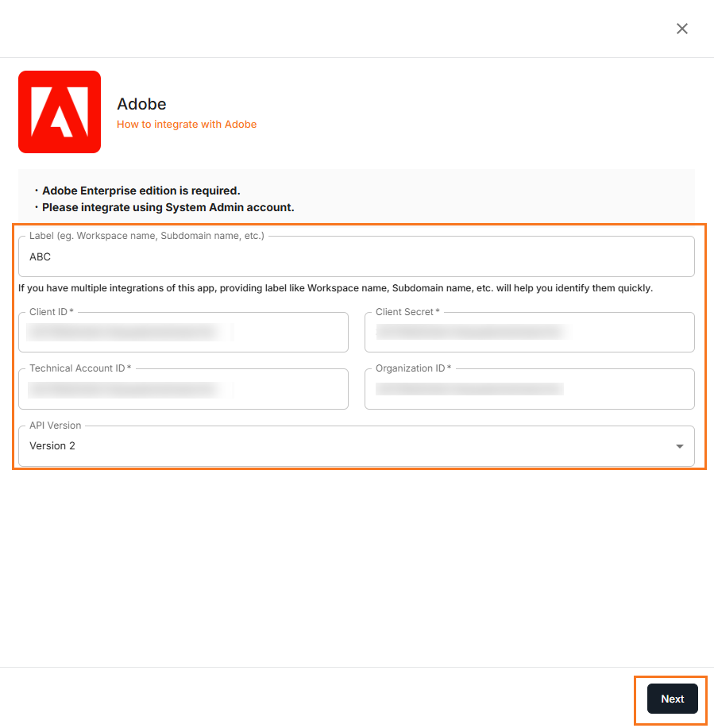Click 'Please integrate using System Admin account.' text

168,207
